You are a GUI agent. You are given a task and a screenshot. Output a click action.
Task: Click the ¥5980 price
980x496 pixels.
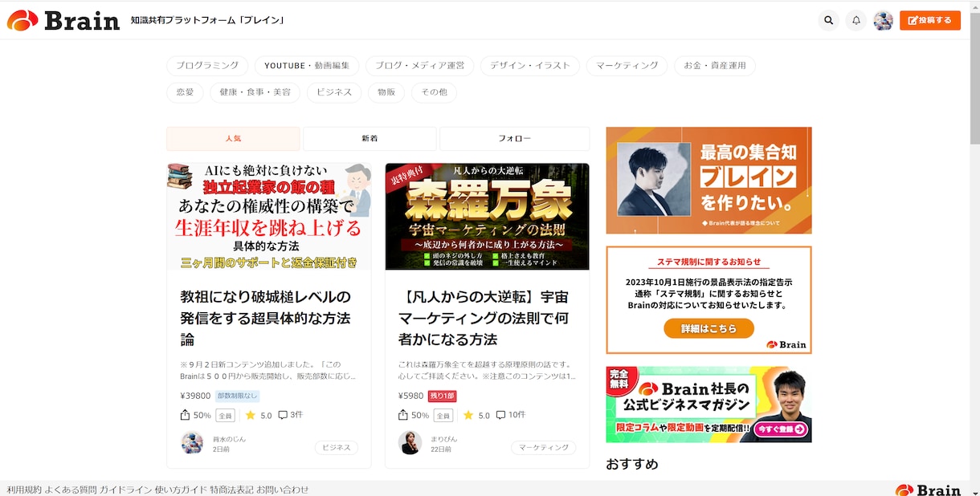click(410, 396)
